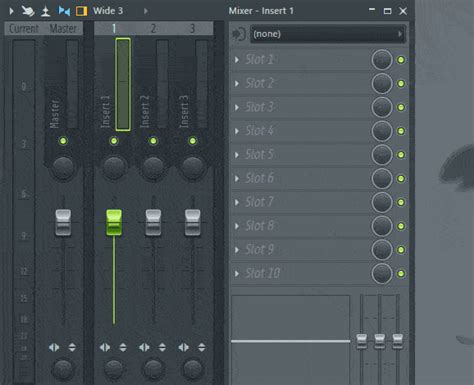Click the Insert 2 volume fader

coord(153,223)
